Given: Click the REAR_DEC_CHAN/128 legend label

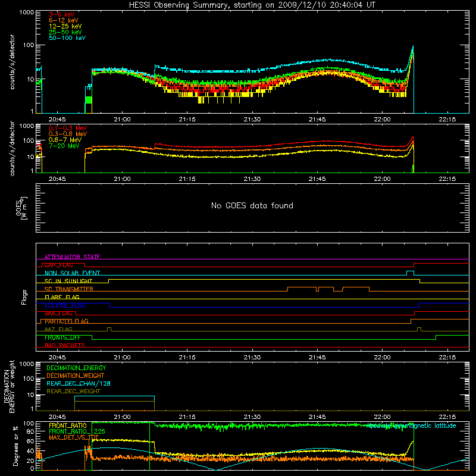Looking at the screenshot, I should (x=79, y=383).
